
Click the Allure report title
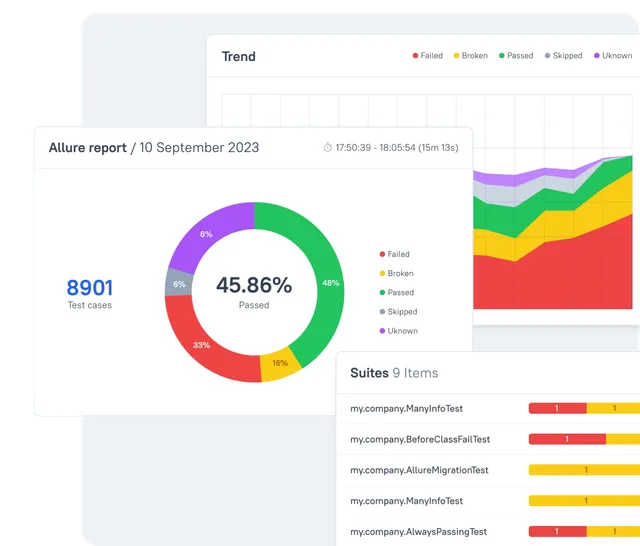(x=88, y=148)
